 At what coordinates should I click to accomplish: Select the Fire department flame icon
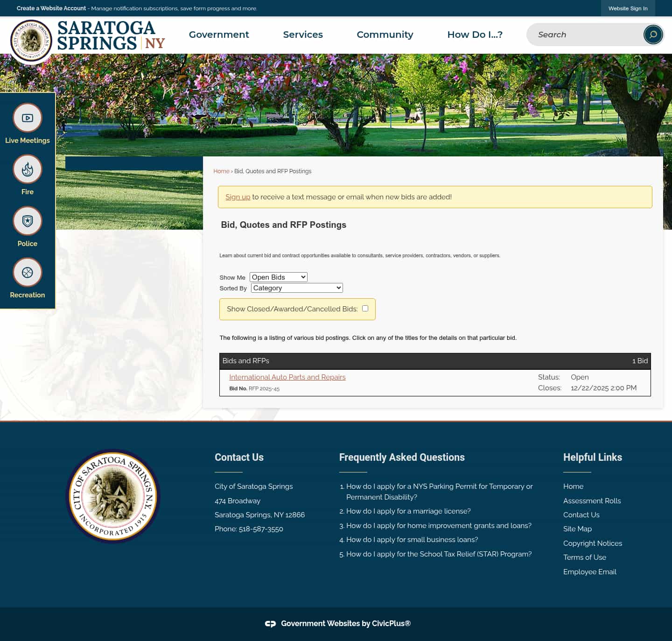(27, 169)
